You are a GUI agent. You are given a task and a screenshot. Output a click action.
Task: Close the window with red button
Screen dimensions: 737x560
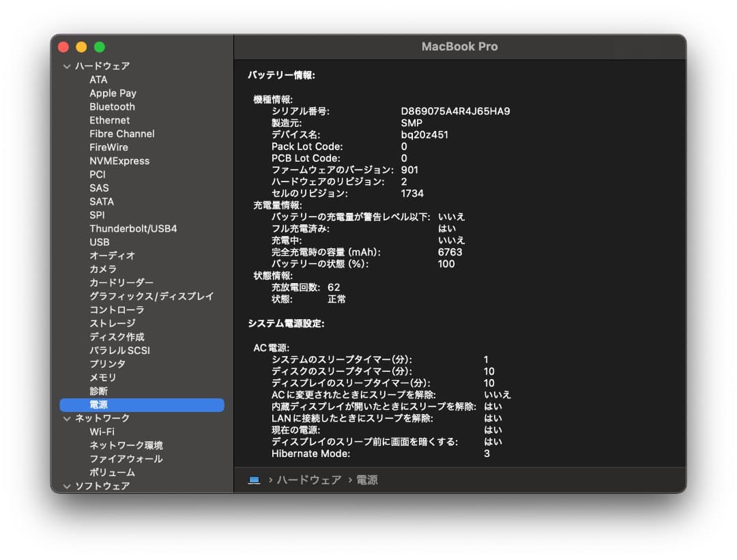coord(63,47)
